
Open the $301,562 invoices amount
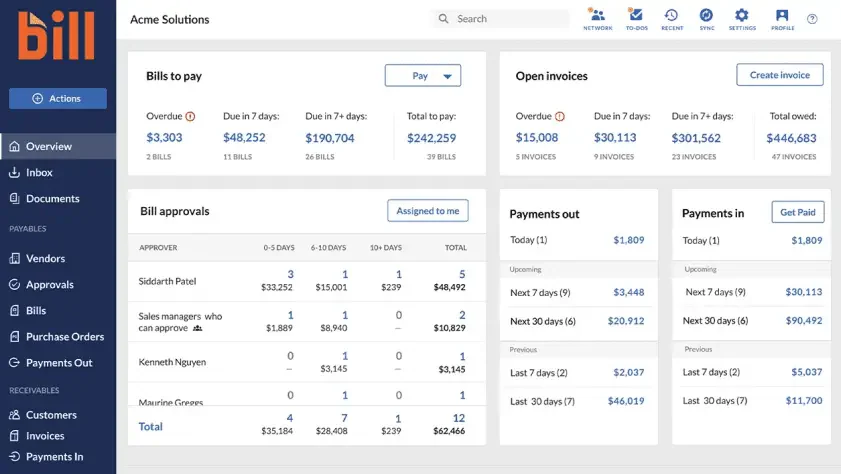(696, 138)
